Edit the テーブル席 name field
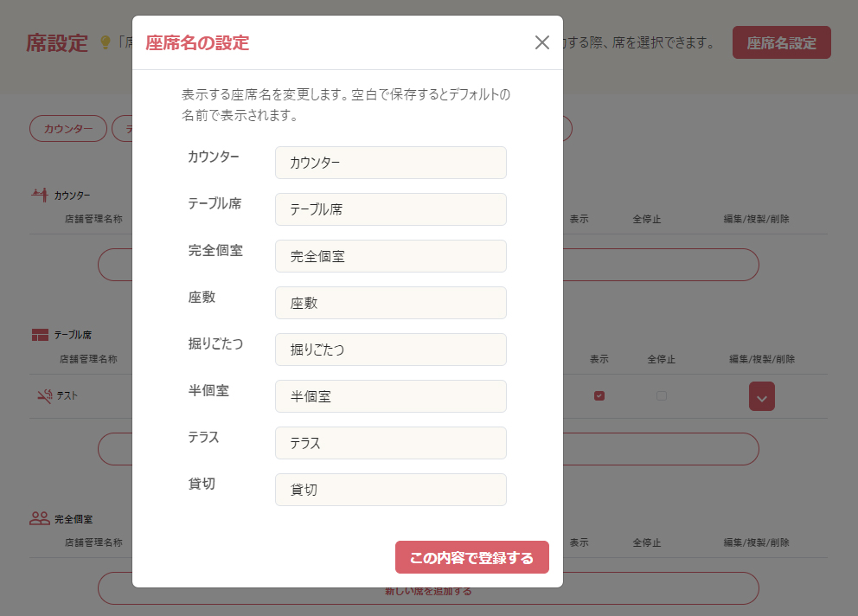858x616 pixels. (x=391, y=209)
